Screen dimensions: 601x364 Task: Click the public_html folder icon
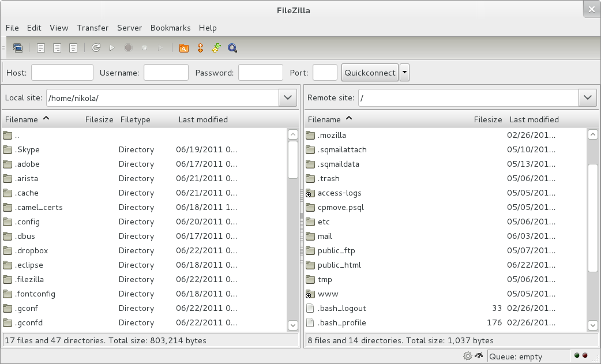310,265
